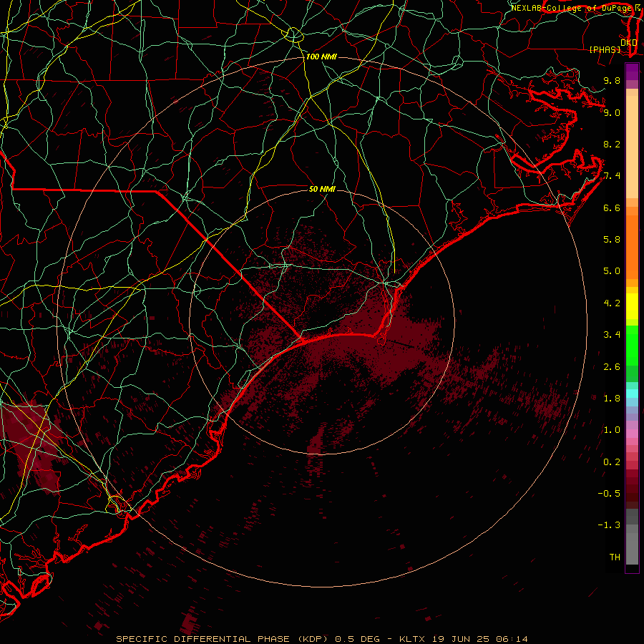Click the purple top segment of color bar
The image size is (644, 644).
632,72
